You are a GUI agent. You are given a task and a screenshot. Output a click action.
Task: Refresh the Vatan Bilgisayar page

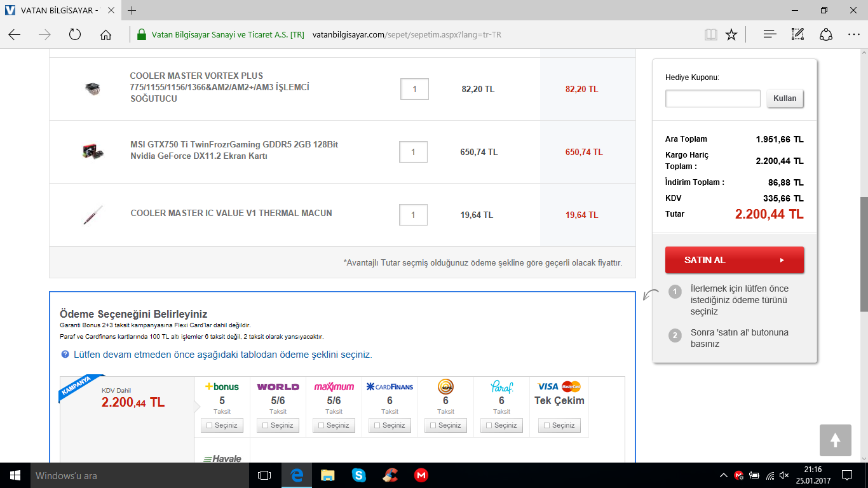pyautogui.click(x=75, y=34)
